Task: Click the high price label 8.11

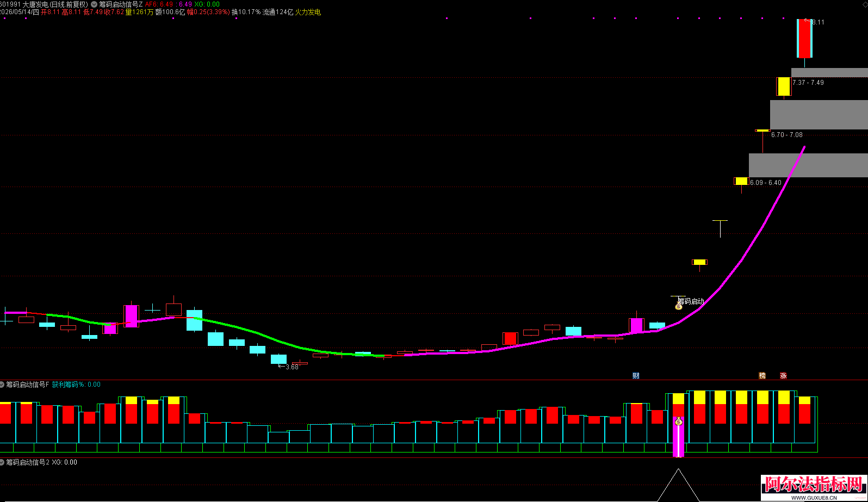Action: (818, 22)
